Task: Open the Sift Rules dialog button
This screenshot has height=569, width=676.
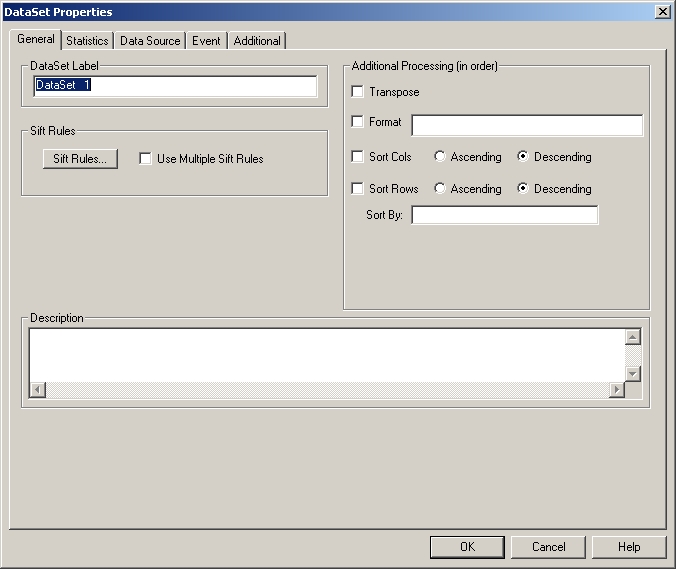Action: (80, 159)
